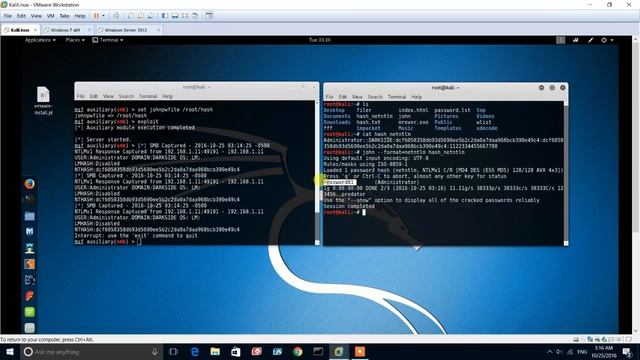Screen dimensions: 640x360
Task: Click the console view toolbar icon
Action: coord(209,16)
